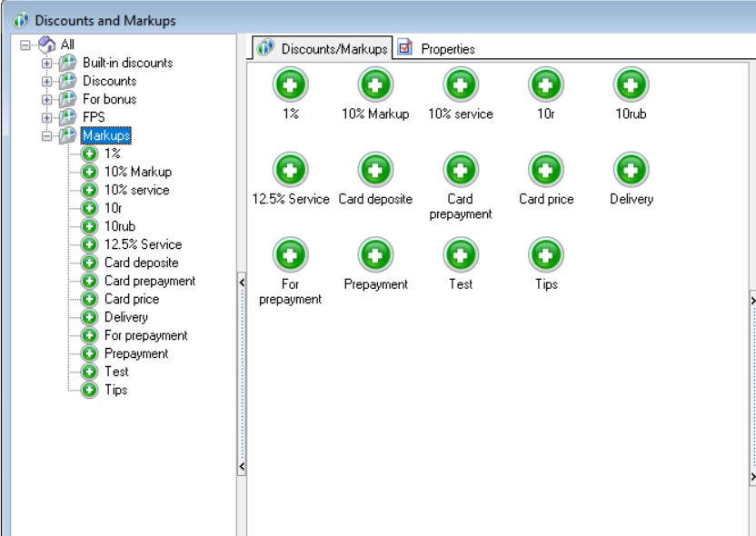Switch to the Discounts/Markups tab
This screenshot has height=536, width=756.
pos(323,49)
